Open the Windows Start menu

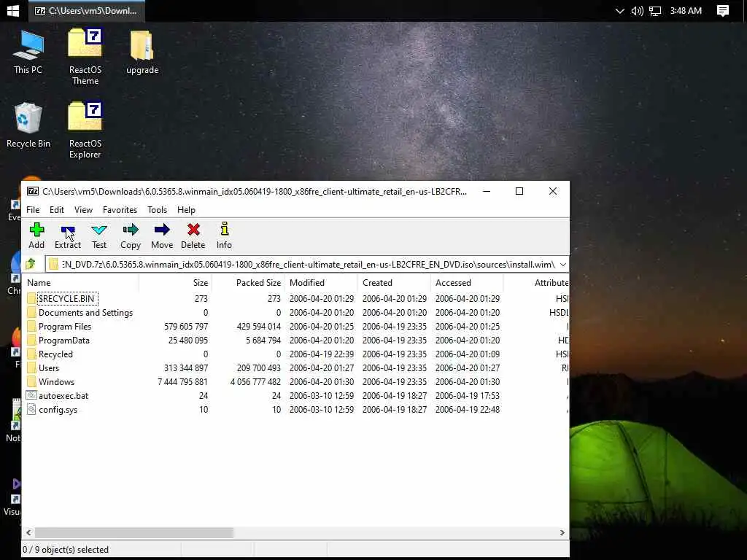(x=13, y=10)
